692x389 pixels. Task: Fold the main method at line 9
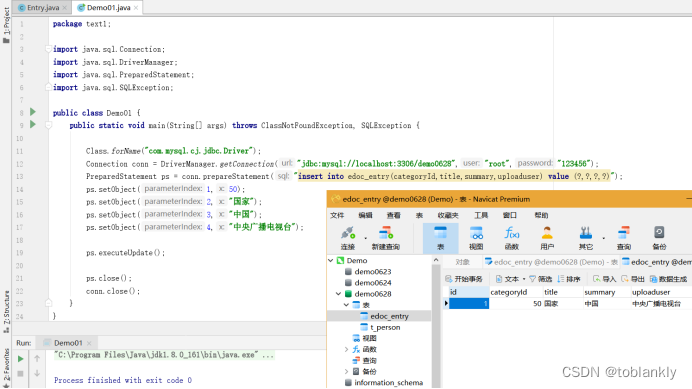pos(48,125)
